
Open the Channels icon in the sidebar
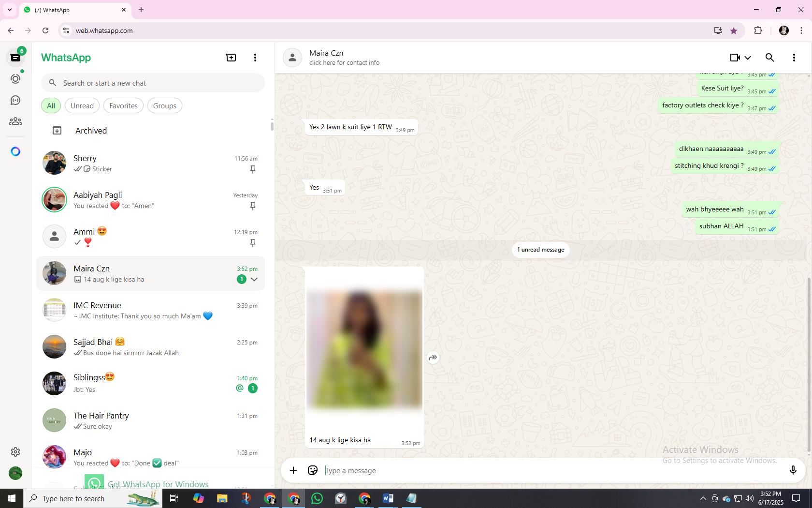tap(15, 100)
